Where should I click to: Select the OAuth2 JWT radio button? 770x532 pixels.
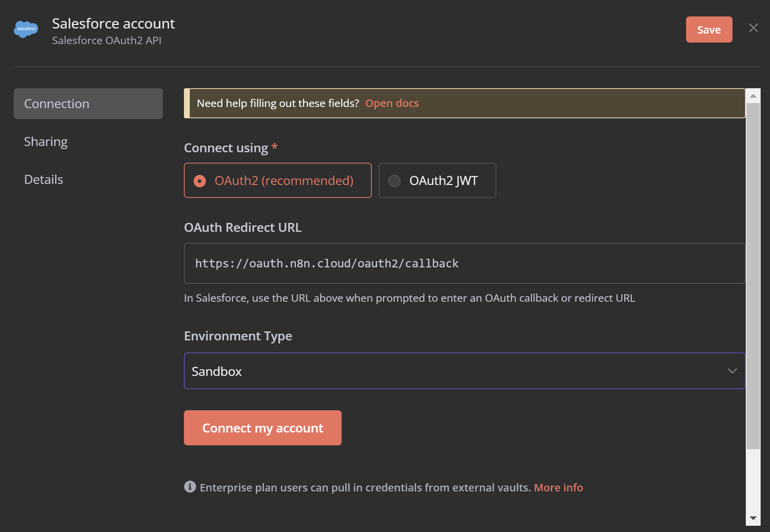[394, 181]
